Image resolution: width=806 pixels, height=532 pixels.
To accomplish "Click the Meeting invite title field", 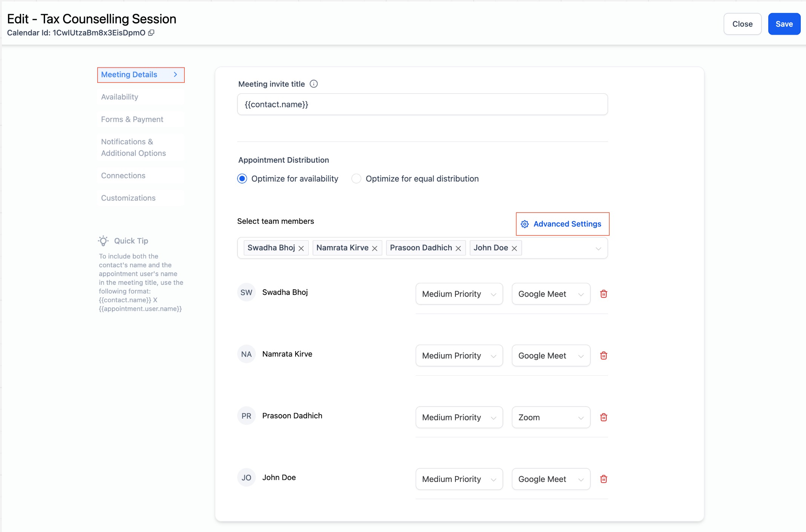I will 422,104.
